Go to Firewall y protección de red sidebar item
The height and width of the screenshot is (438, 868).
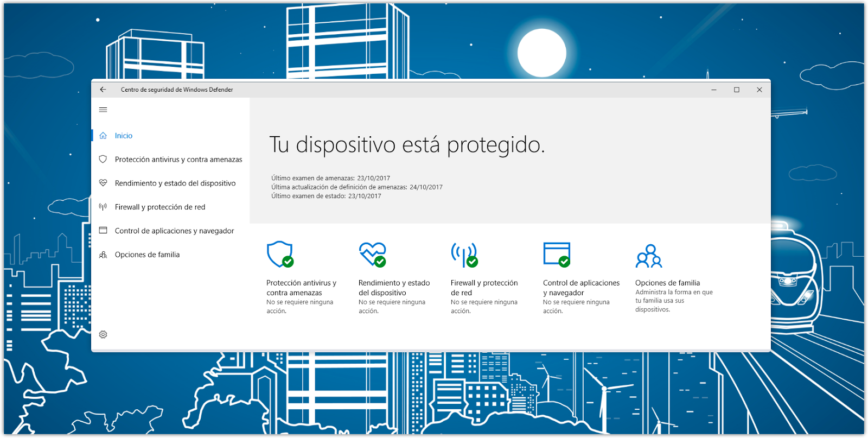pos(160,207)
